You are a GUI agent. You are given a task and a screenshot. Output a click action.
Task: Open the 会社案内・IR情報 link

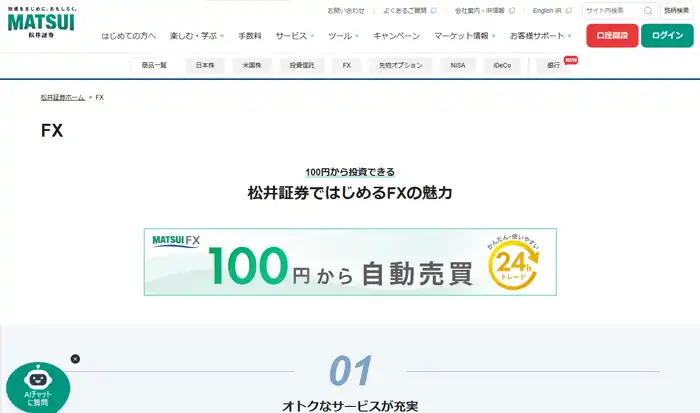[x=484, y=11]
